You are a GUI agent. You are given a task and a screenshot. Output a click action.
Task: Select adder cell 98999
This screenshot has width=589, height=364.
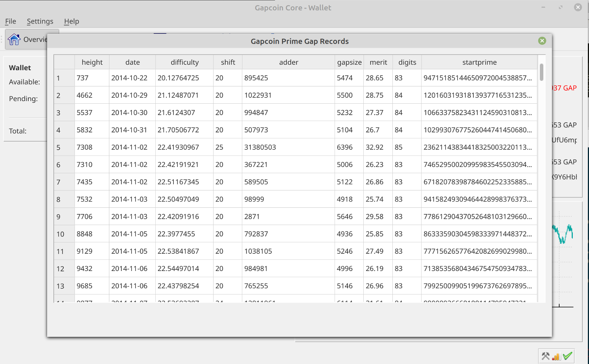289,199
